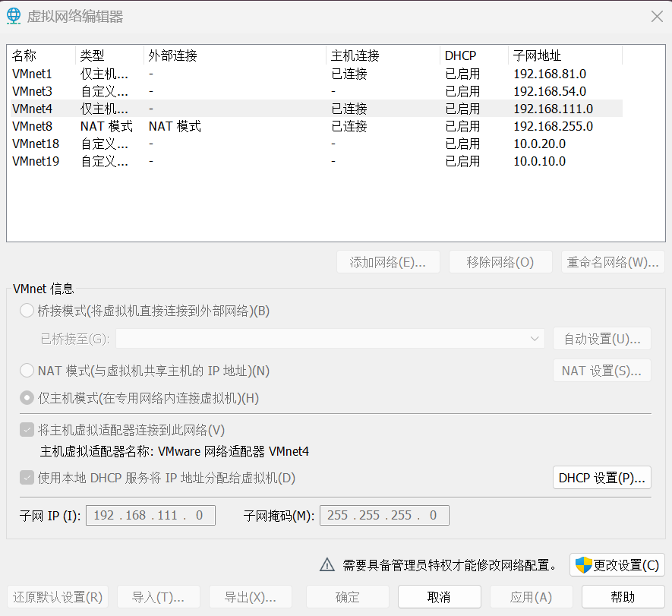Click subnet address 192.168.255.0
672x616 pixels.
coord(554,126)
